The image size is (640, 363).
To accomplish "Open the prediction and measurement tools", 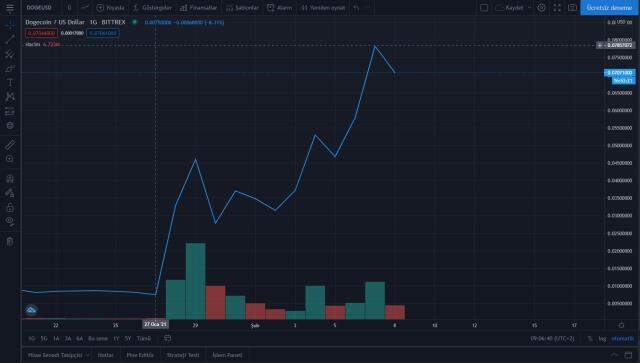I will [10, 111].
